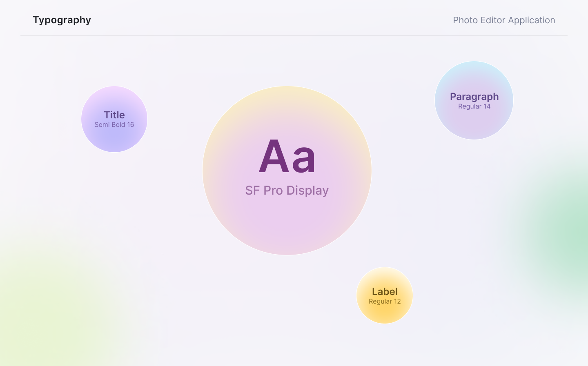Screen dimensions: 588x366
Task: Click the bottom of the yellow Label circle
Action: (385, 316)
